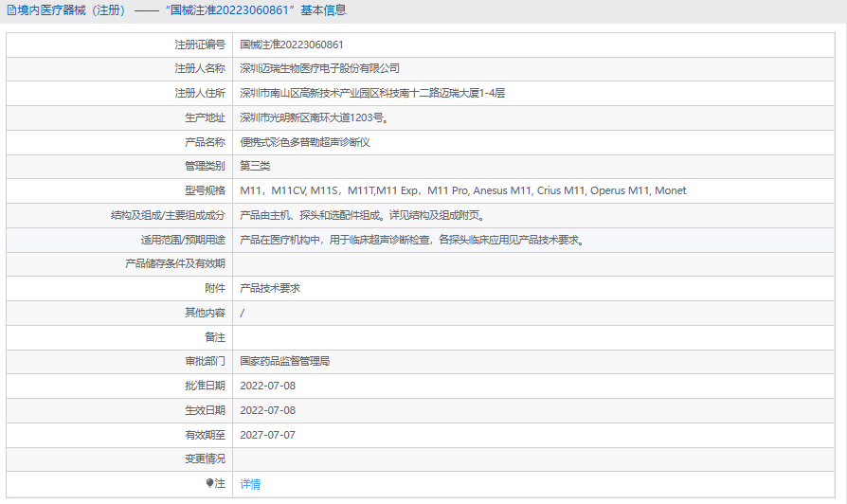This screenshot has height=504, width=847.
Task: Click the 有效期至 label
Action: coord(205,435)
